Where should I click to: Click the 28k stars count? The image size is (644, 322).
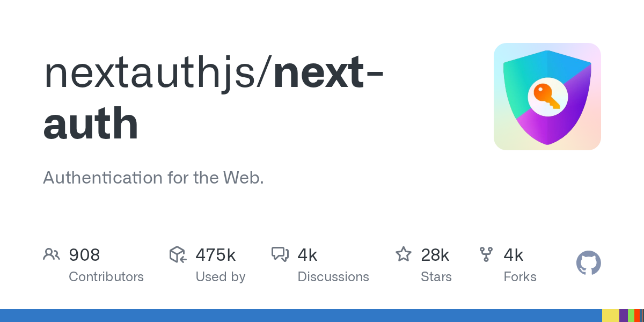(x=435, y=255)
